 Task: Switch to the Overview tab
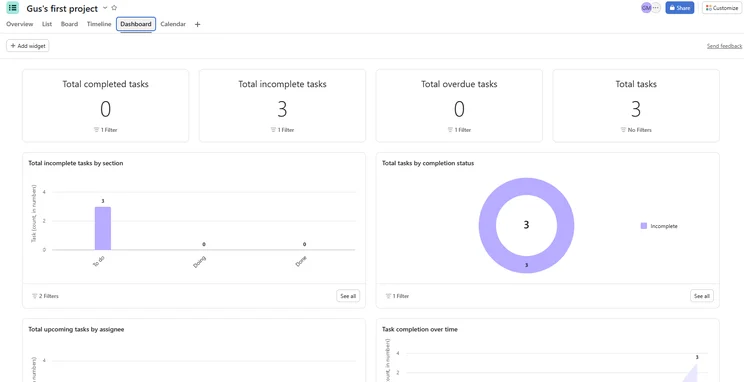point(19,24)
